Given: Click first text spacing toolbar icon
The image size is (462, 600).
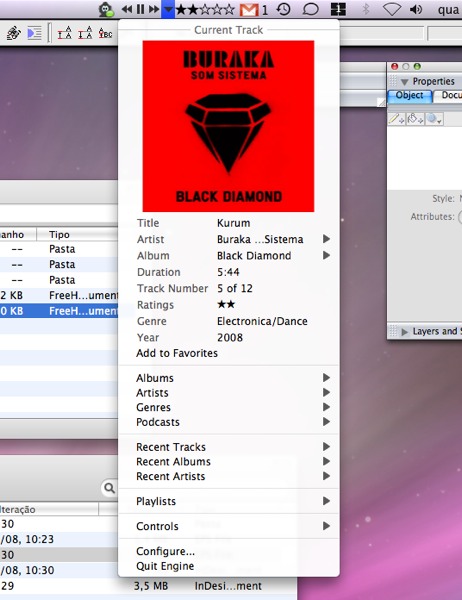Looking at the screenshot, I should pyautogui.click(x=65, y=34).
